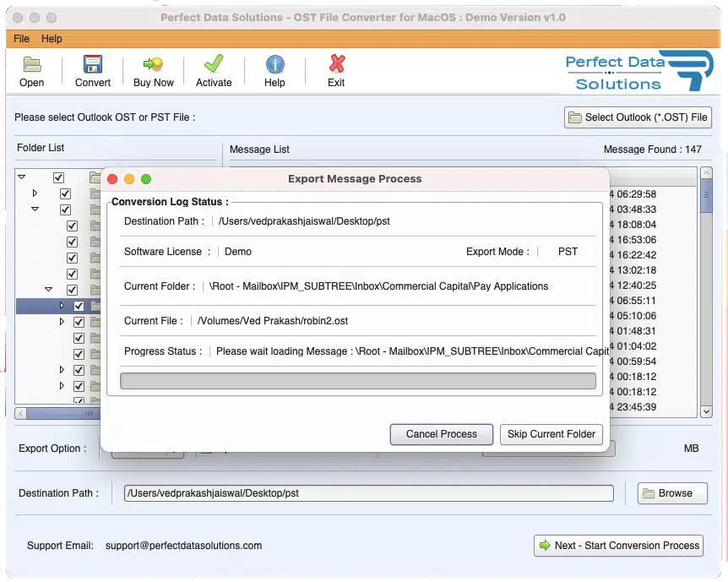728x582 pixels.
Task: Click the "Folder List" header label
Action: [x=41, y=148]
